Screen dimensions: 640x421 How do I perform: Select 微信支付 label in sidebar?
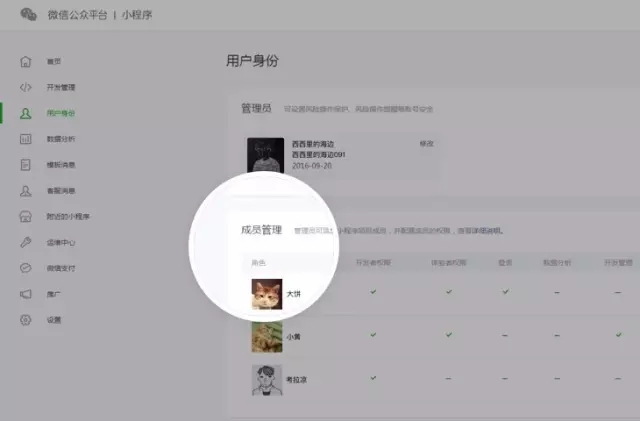(61, 268)
